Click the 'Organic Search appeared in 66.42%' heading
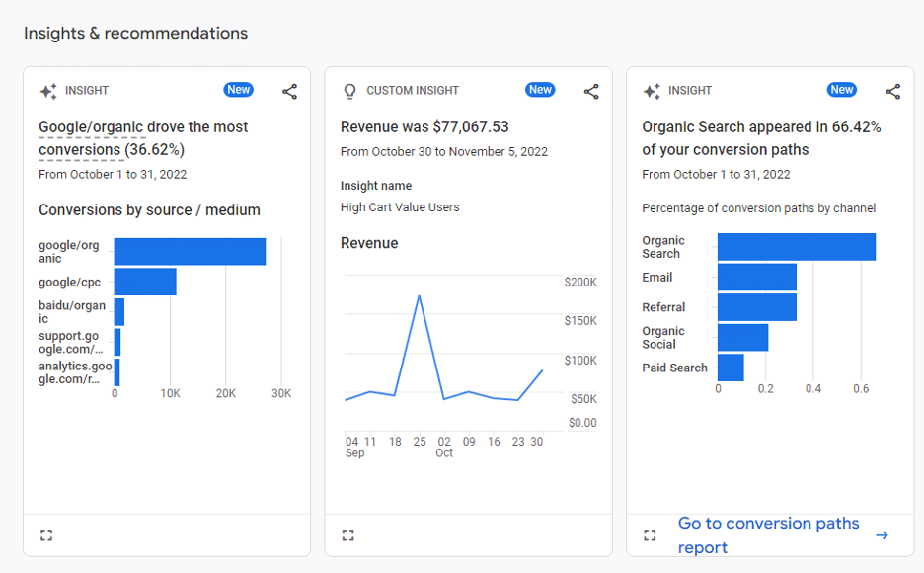924x573 pixels. click(761, 138)
